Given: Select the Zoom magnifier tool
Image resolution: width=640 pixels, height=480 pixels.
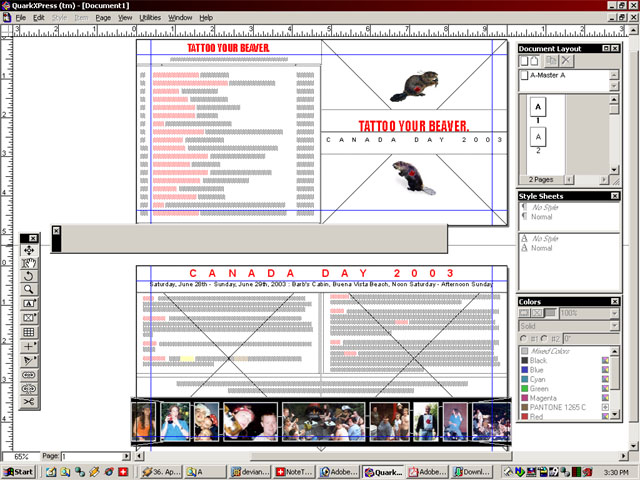Looking at the screenshot, I should point(29,289).
